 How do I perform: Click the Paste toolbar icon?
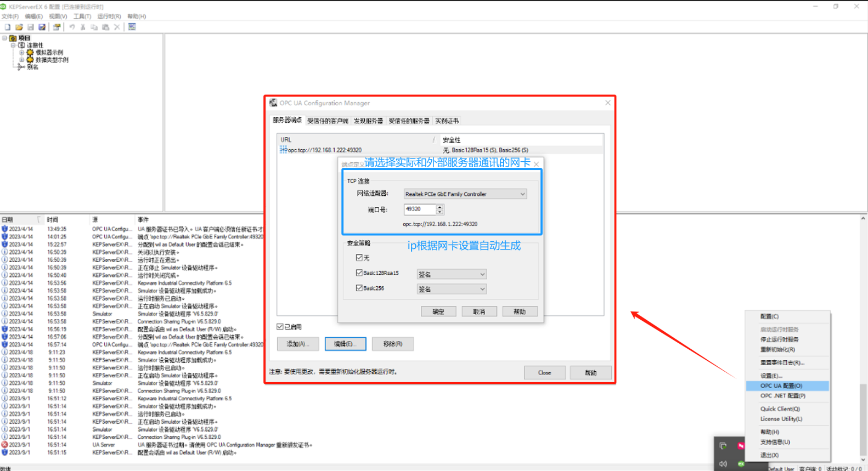pos(106,27)
